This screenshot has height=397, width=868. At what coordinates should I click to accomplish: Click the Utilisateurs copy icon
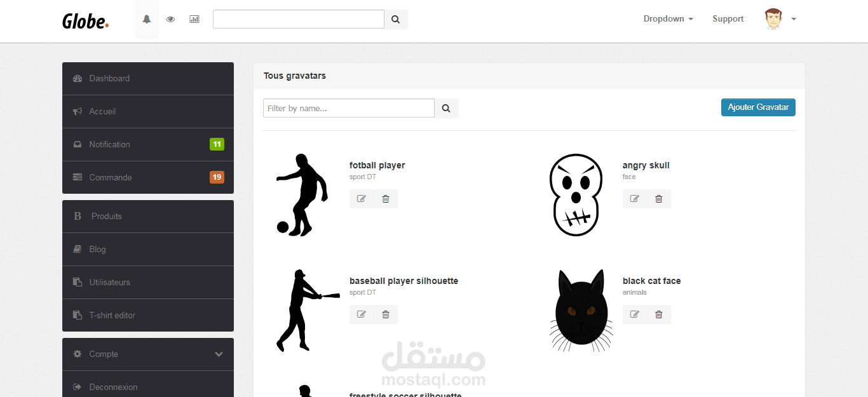(78, 282)
